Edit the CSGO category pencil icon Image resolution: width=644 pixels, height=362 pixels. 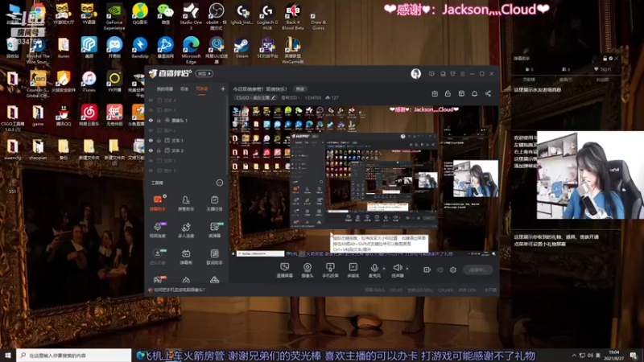coord(273,97)
